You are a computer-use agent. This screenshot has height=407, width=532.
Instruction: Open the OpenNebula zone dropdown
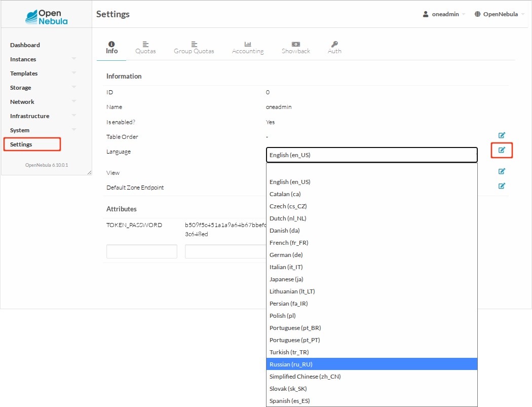point(499,14)
